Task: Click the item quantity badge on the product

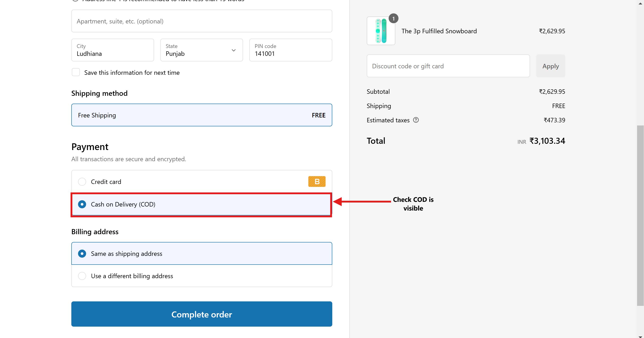Action: (x=393, y=19)
